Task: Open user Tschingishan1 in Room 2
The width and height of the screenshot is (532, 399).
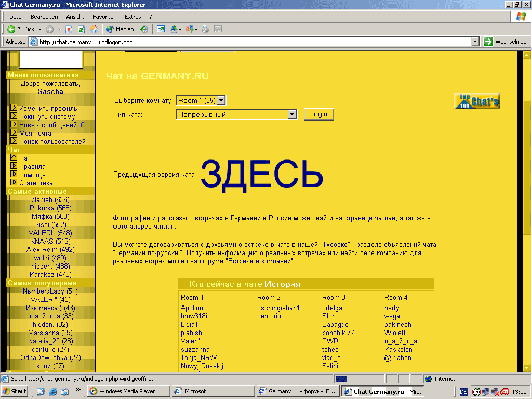Action: pos(278,308)
